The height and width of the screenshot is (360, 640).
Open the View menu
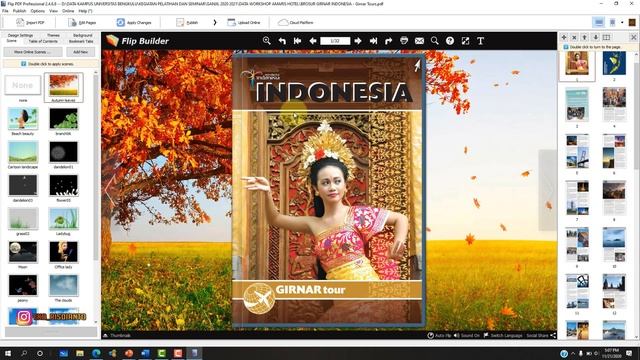[53, 11]
